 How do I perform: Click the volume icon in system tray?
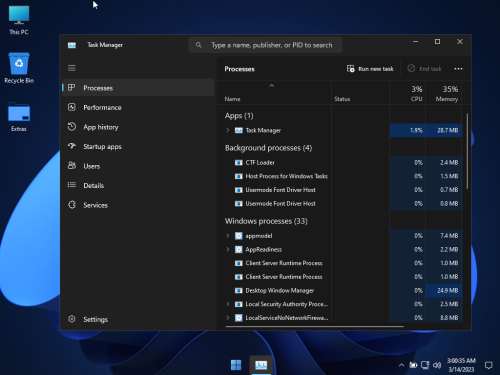click(437, 365)
